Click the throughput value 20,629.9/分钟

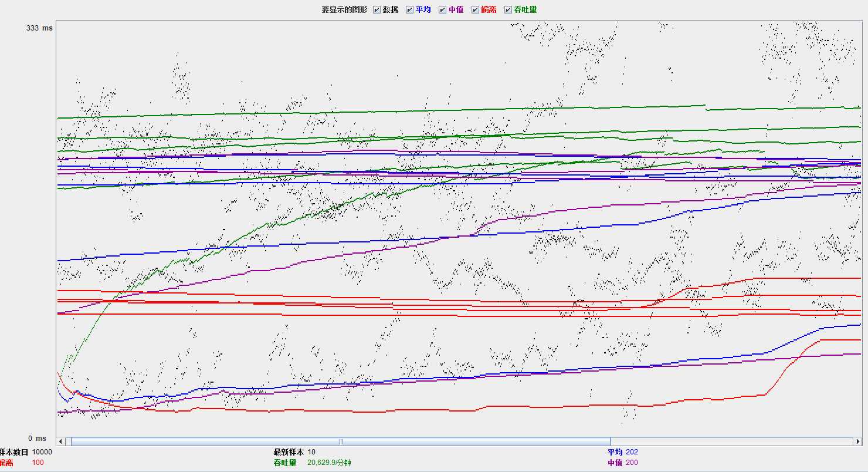click(329, 463)
